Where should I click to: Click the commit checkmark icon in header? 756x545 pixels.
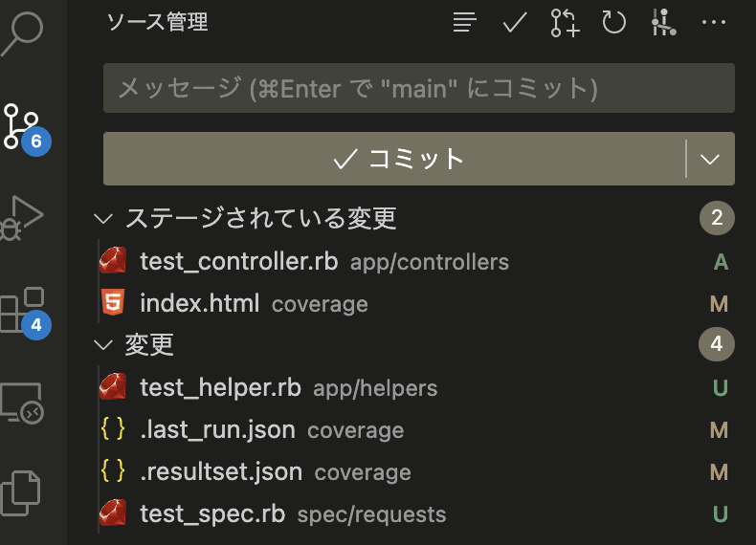coord(515,22)
